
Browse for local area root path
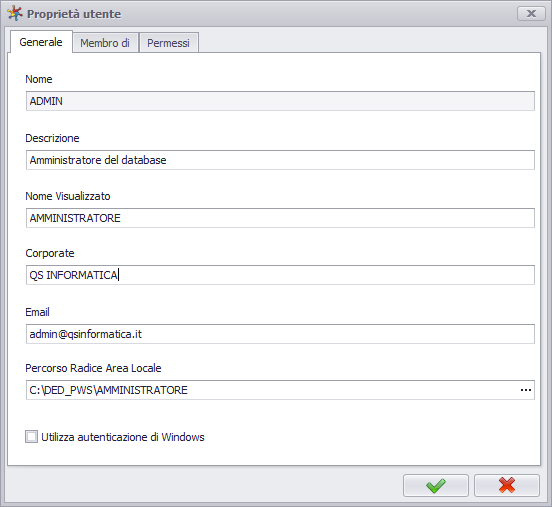[x=526, y=390]
